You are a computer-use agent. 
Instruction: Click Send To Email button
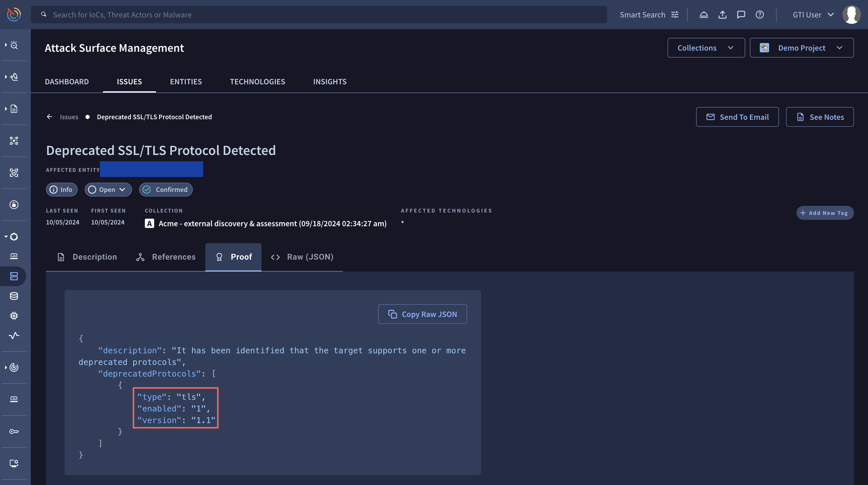[737, 117]
